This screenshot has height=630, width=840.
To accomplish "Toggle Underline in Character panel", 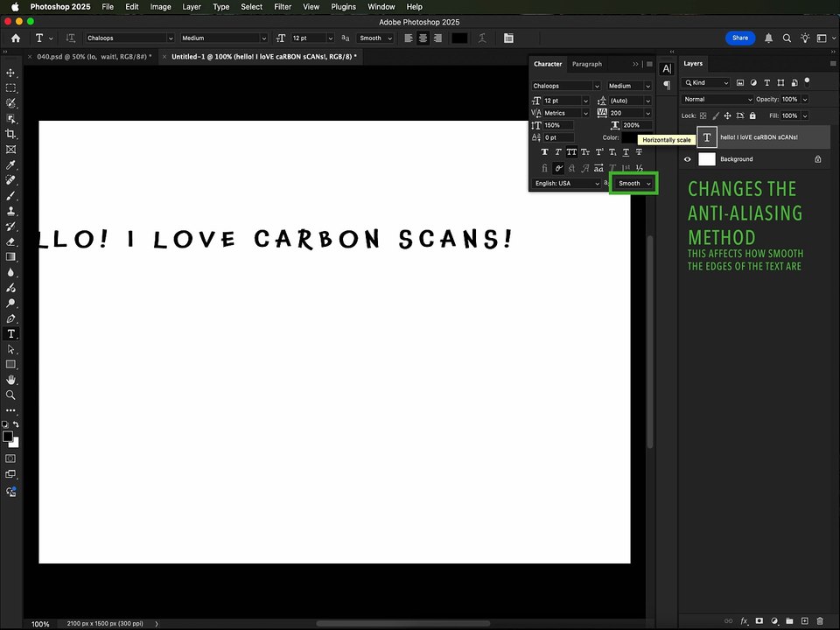I will [625, 152].
